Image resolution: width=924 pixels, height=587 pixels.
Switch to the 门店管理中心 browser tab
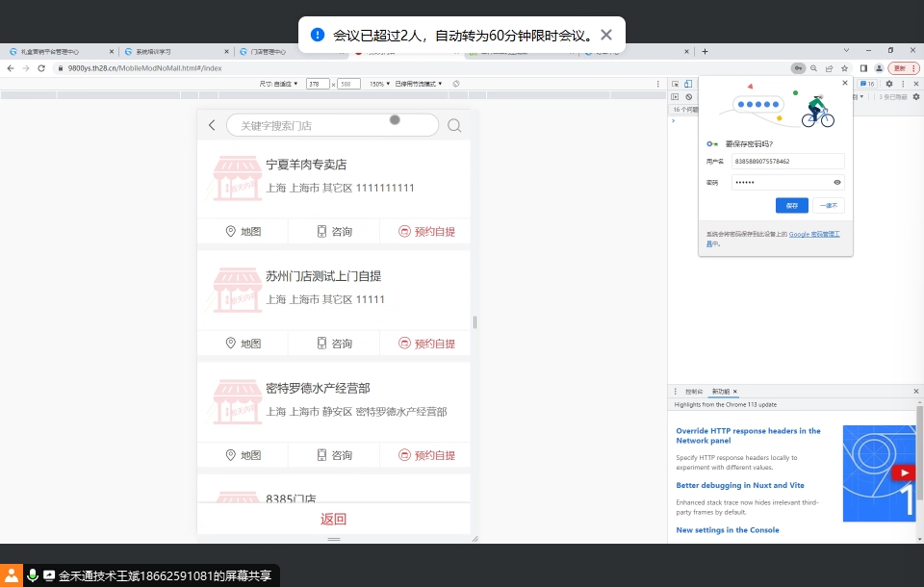268,52
